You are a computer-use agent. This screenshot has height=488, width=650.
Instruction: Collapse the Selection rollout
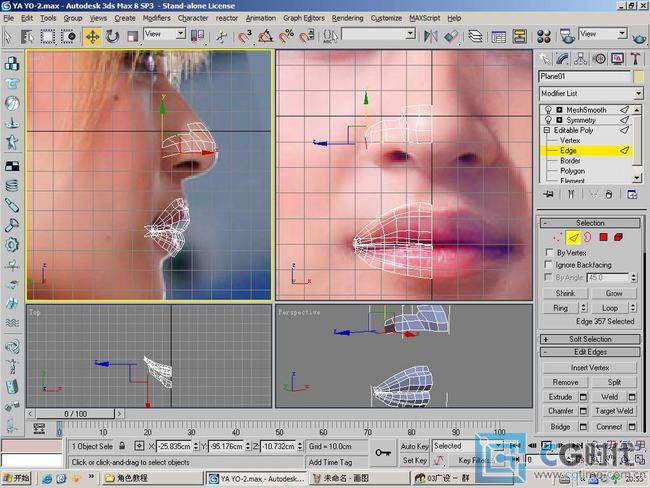pos(590,223)
